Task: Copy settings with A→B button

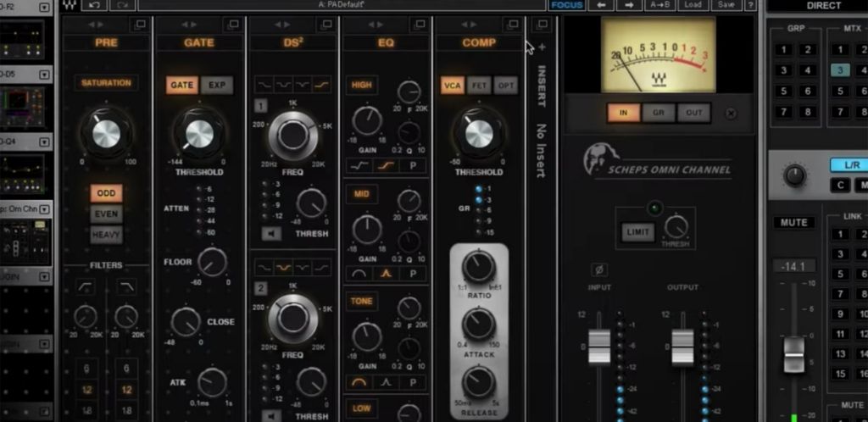Action: [659, 5]
